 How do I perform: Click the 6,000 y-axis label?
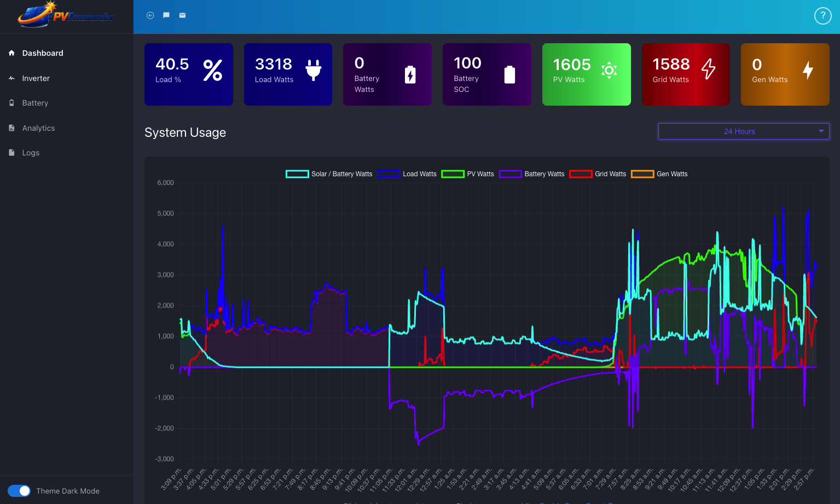[165, 183]
